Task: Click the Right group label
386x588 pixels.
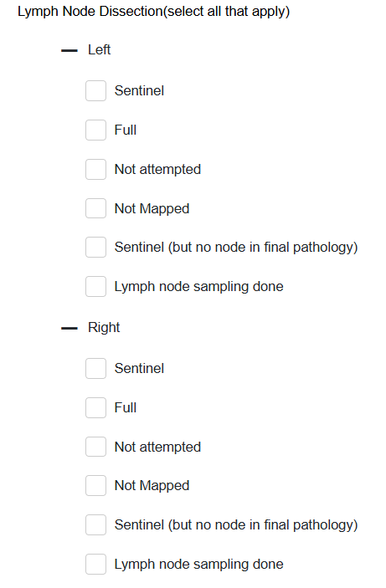Action: point(104,327)
